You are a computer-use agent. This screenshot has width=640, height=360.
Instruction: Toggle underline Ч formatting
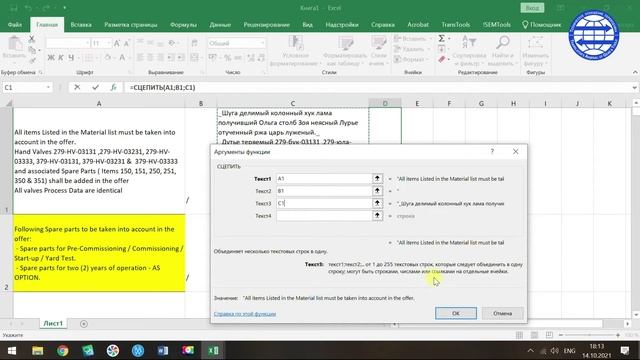[71, 58]
